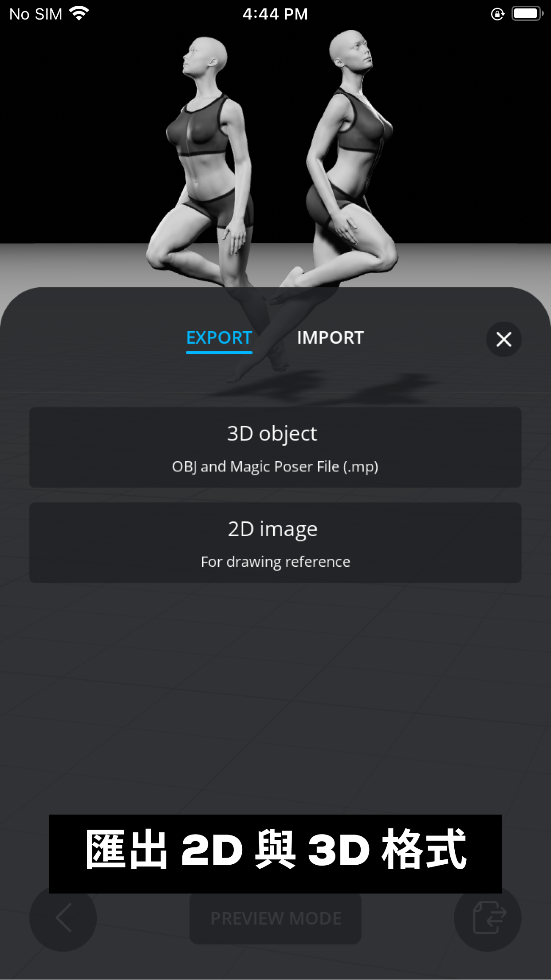The width and height of the screenshot is (551, 980).
Task: Open the import/export file icon
Action: click(488, 917)
